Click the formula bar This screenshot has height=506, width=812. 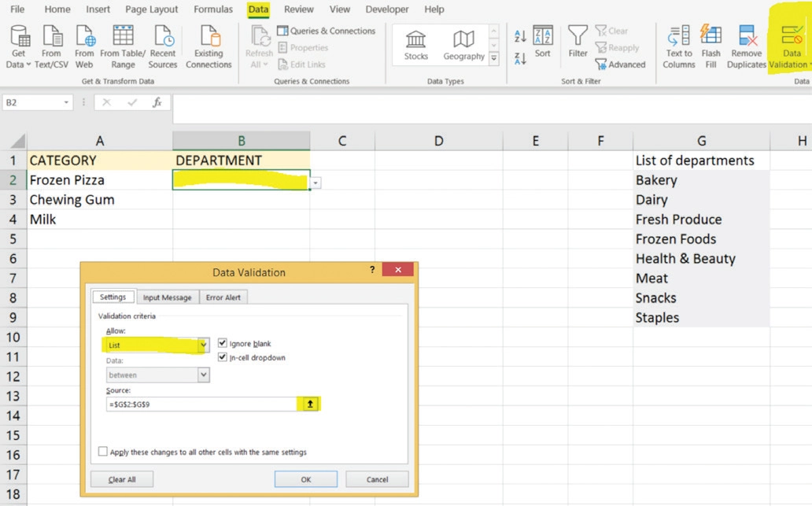492,109
